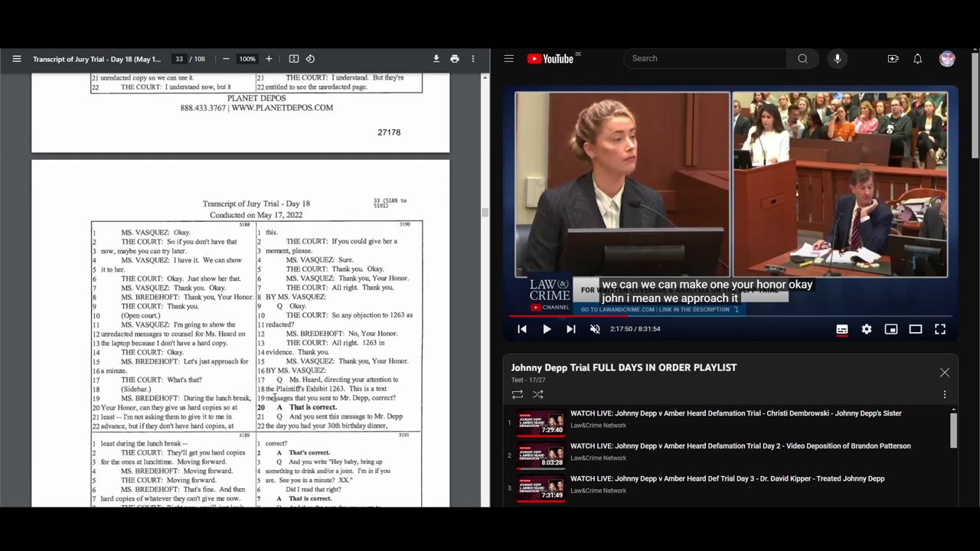Image resolution: width=980 pixels, height=551 pixels.
Task: Download the transcript PDF
Action: click(436, 59)
